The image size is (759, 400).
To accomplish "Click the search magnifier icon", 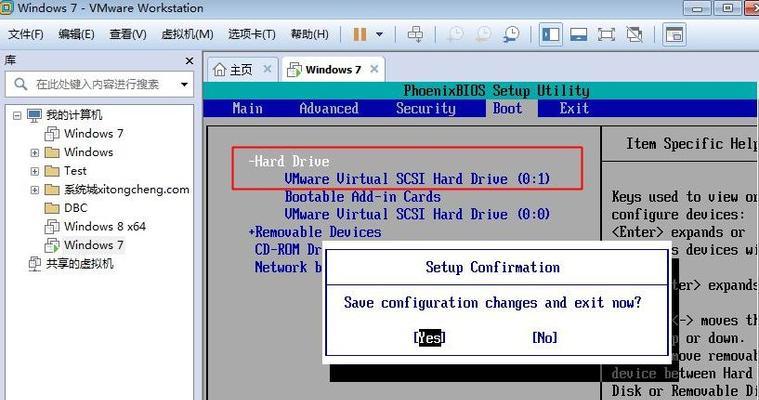I will [x=20, y=84].
